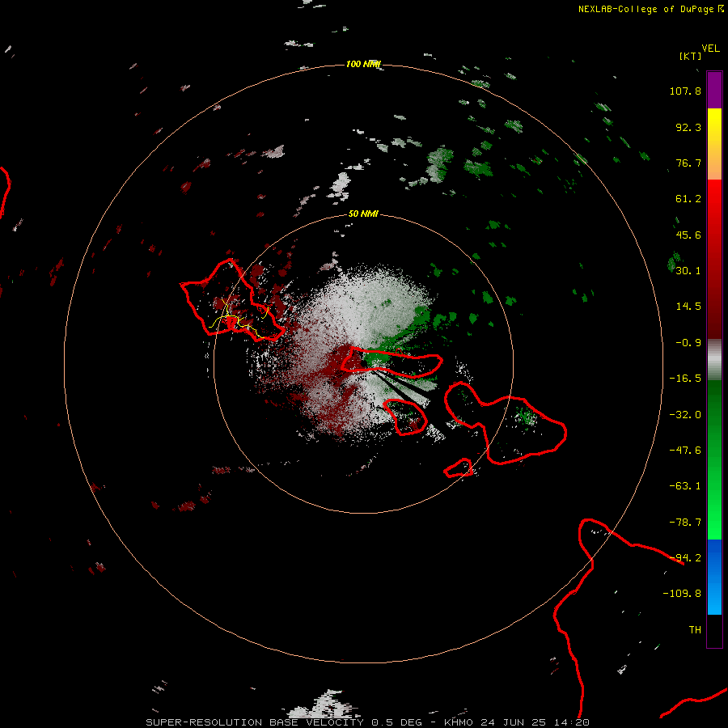Click the -94.2 velocity scale value
This screenshot has height=728, width=728.
pos(685,558)
